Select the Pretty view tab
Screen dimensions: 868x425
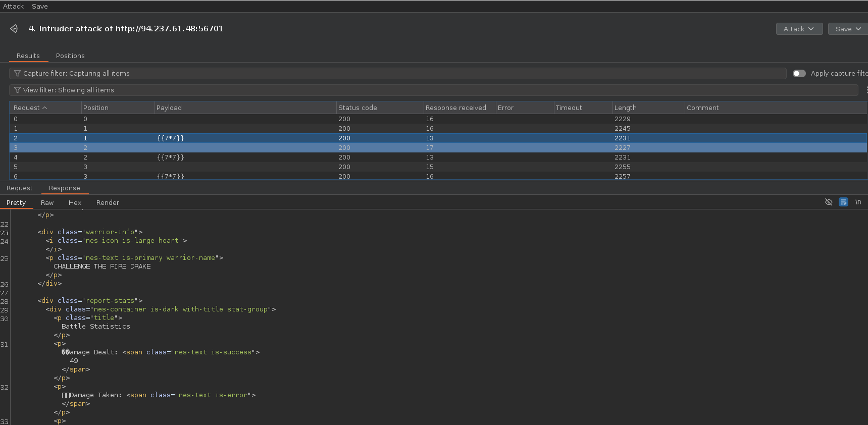(16, 202)
